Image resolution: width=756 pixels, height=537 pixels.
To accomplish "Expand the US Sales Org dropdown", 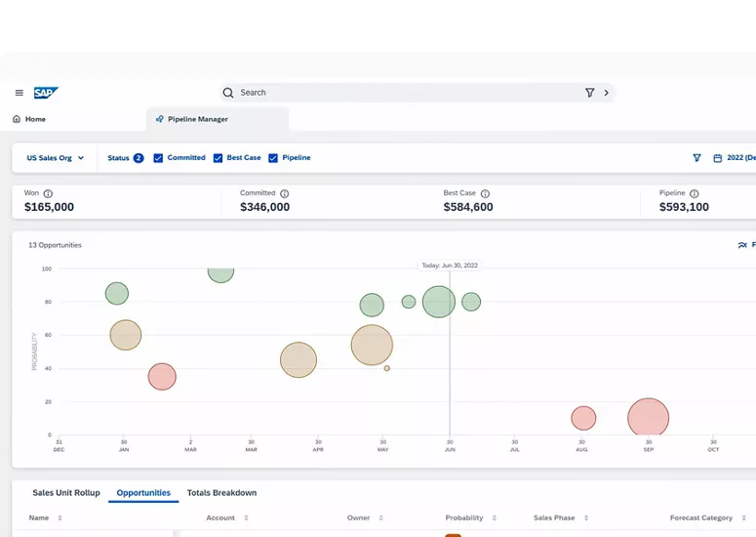I will coord(56,158).
